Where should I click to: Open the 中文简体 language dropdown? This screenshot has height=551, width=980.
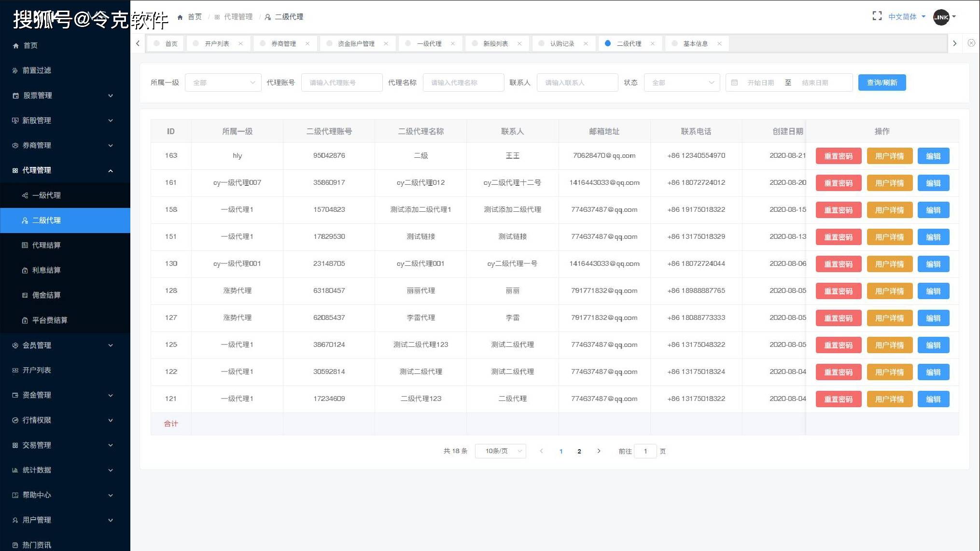[x=907, y=17]
